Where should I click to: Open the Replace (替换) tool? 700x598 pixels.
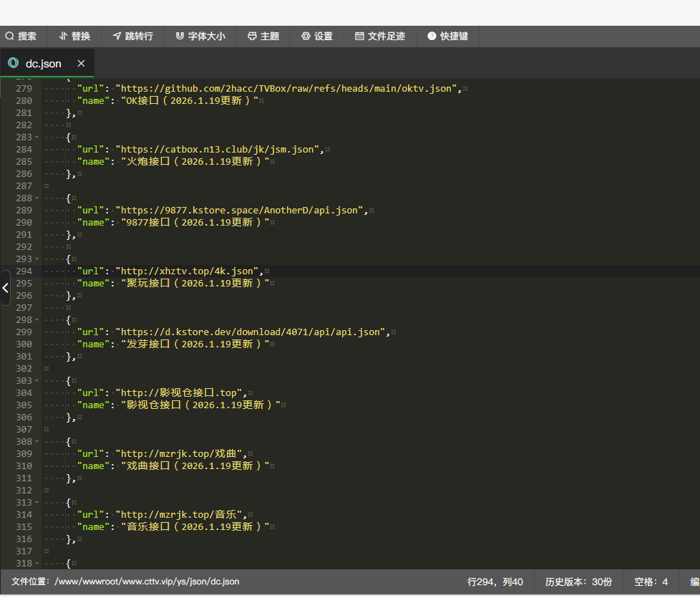click(x=74, y=36)
